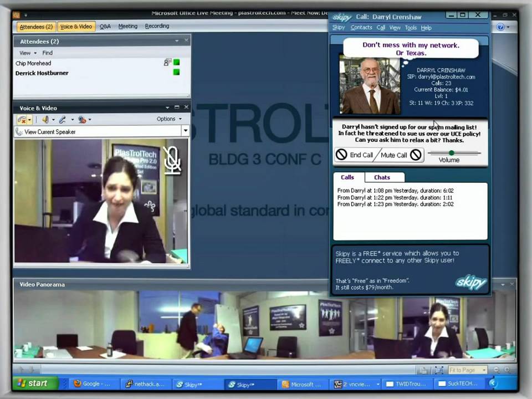The height and width of the screenshot is (399, 532).
Task: Click the Mute Call button
Action: (x=400, y=155)
